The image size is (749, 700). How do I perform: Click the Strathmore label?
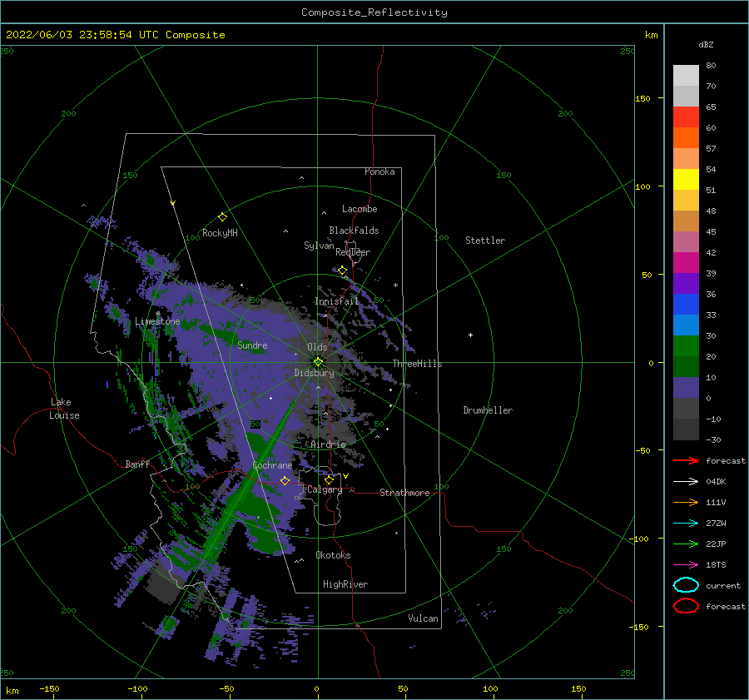click(x=404, y=493)
